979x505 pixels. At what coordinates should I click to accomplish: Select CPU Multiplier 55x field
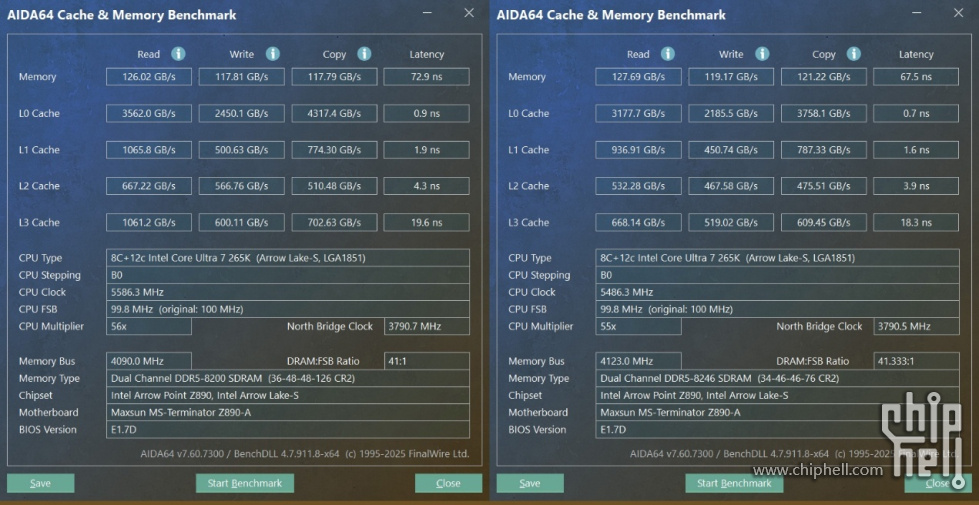pos(638,326)
